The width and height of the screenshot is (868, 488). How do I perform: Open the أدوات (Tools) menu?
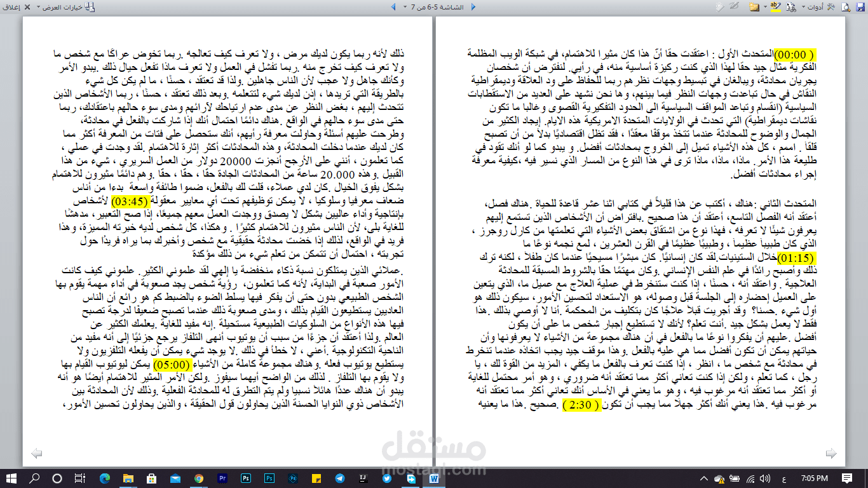point(818,7)
